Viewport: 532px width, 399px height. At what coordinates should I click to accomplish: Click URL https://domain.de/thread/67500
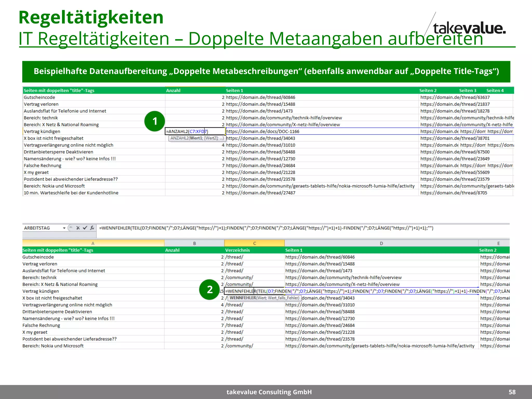(x=455, y=152)
